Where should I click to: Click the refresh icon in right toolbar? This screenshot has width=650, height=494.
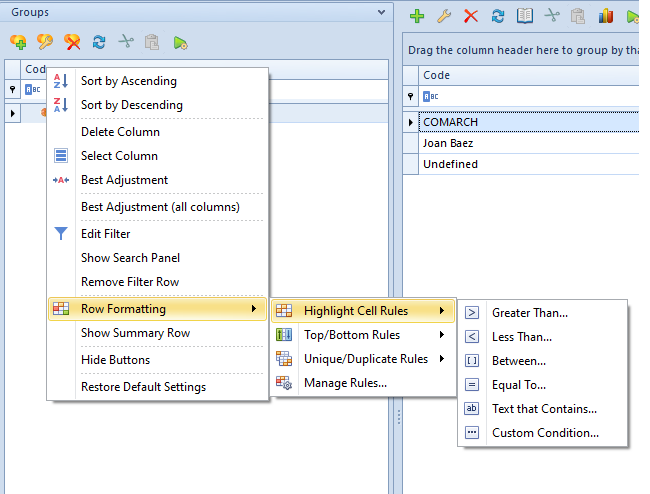pyautogui.click(x=498, y=16)
